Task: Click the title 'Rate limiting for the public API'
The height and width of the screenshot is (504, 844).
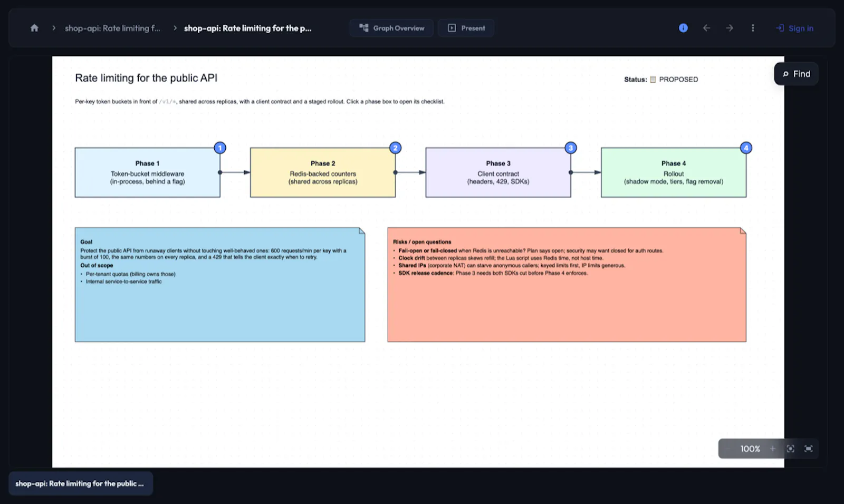Action: pyautogui.click(x=146, y=78)
